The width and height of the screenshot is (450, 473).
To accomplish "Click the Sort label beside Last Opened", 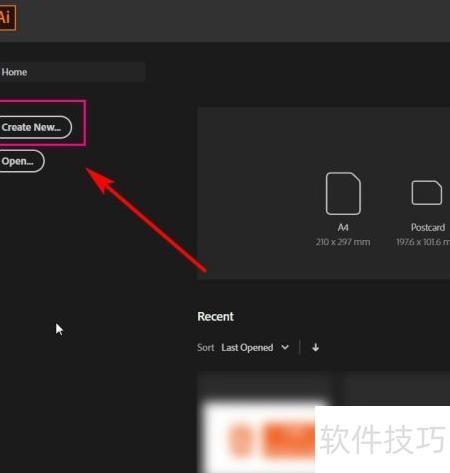I will 206,348.
